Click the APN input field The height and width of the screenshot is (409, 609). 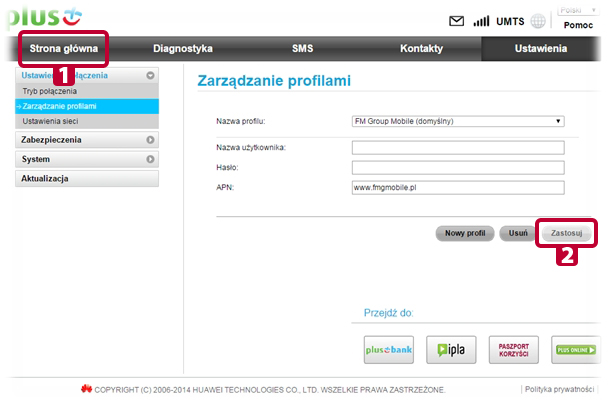tap(458, 188)
